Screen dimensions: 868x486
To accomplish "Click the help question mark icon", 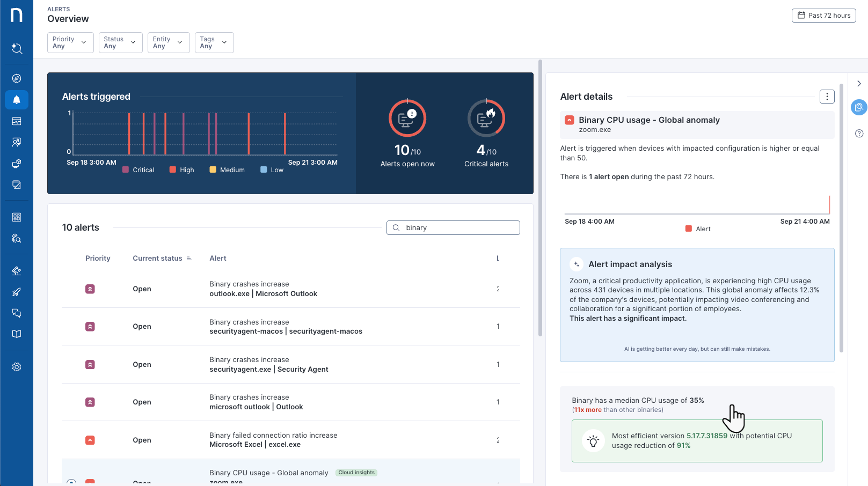I will pos(859,134).
